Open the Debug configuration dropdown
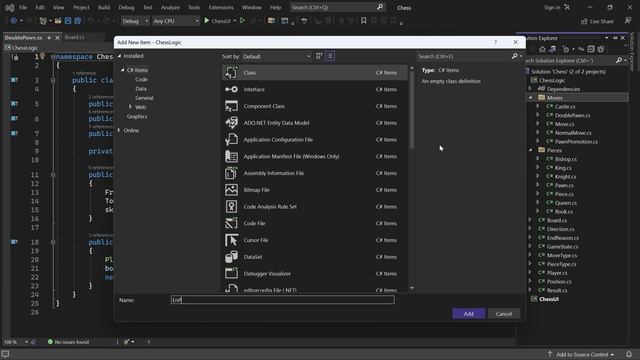Image resolution: width=640 pixels, height=360 pixels. [135, 21]
